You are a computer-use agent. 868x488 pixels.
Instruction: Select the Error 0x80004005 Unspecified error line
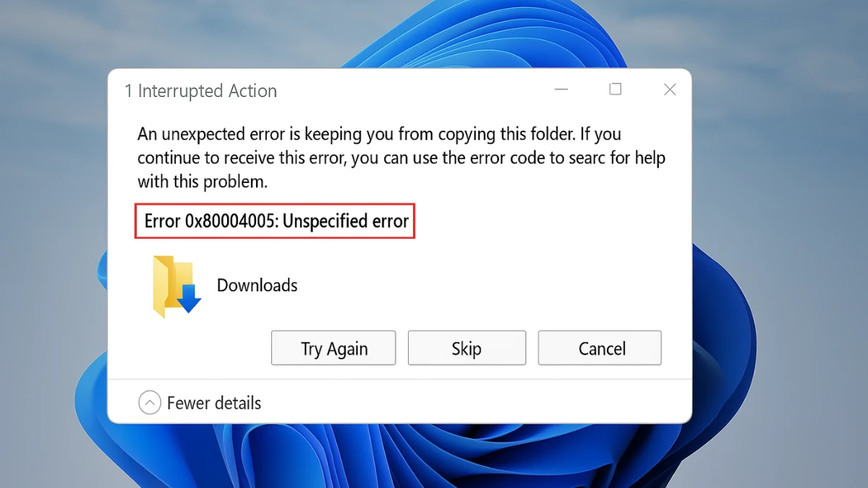tap(276, 221)
